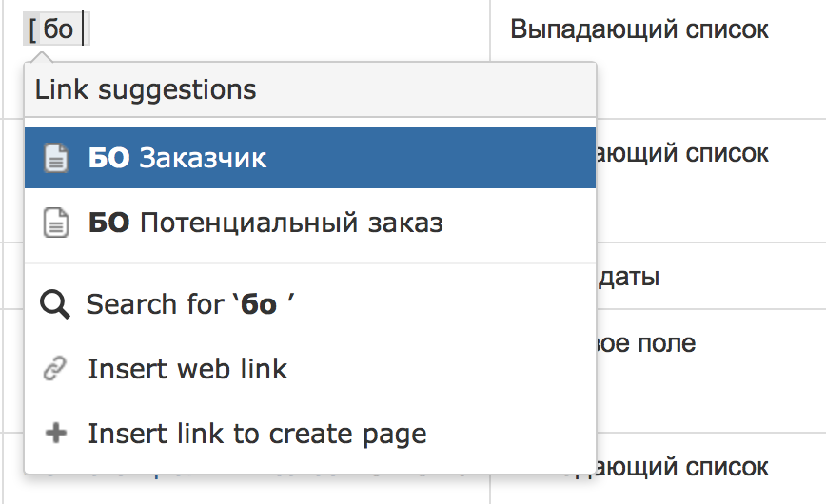Image resolution: width=826 pixels, height=504 pixels.
Task: Click the top Выпадающий список cell
Action: (639, 29)
